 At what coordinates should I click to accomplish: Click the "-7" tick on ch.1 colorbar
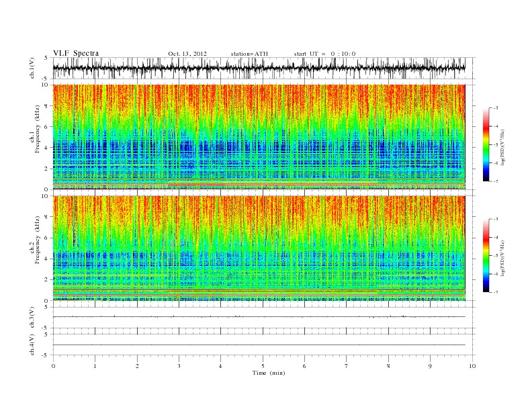(x=495, y=181)
